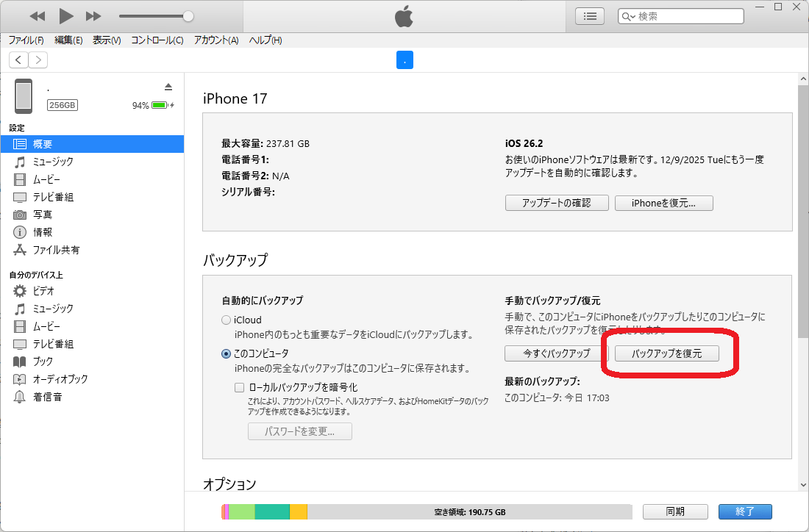Viewport: 809px width, 532px height.
Task: Open 情報 info item in sidebar
Action: 92,232
